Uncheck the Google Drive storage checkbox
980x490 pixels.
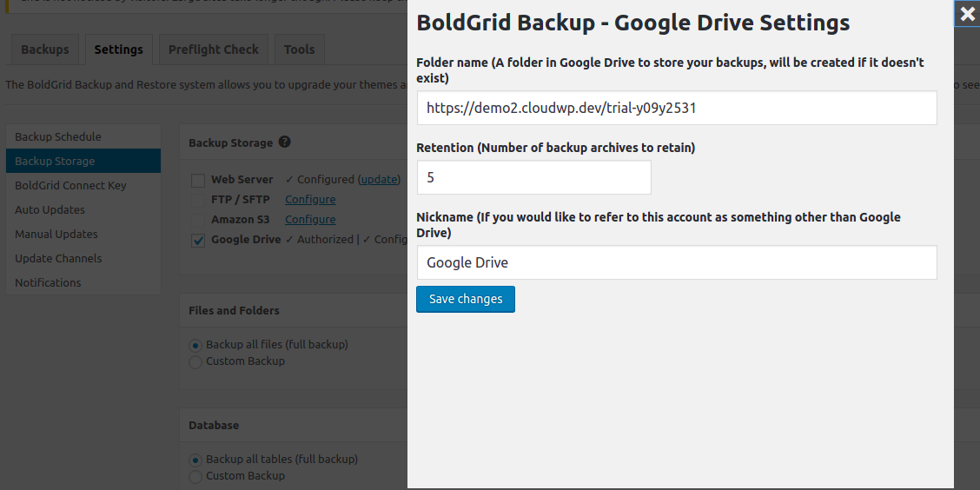pyautogui.click(x=198, y=240)
